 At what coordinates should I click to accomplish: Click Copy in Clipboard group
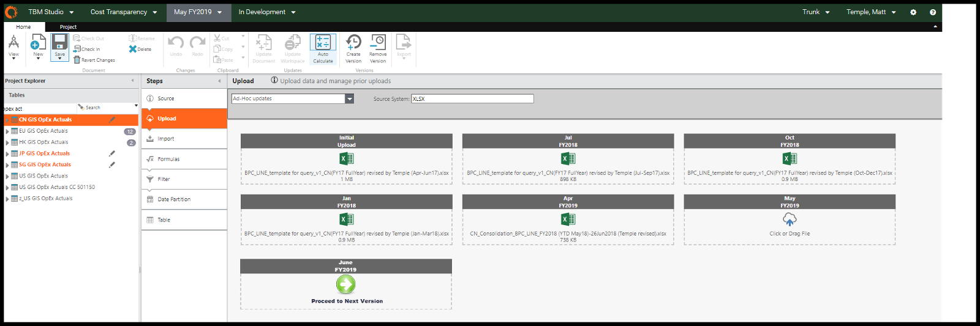coord(224,49)
